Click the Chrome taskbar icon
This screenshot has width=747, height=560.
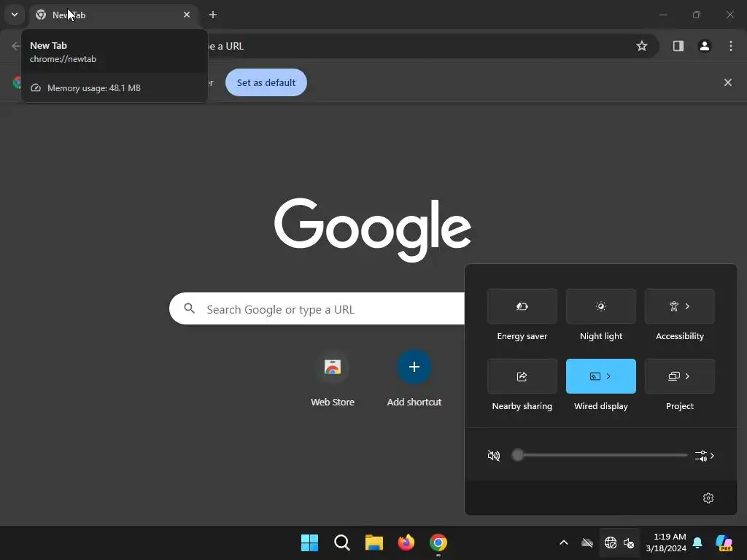point(438,542)
